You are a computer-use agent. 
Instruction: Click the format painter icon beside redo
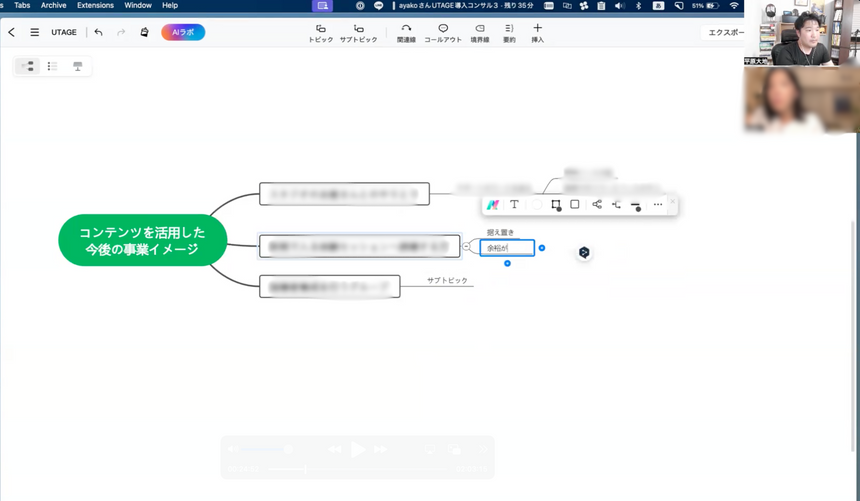tap(144, 32)
